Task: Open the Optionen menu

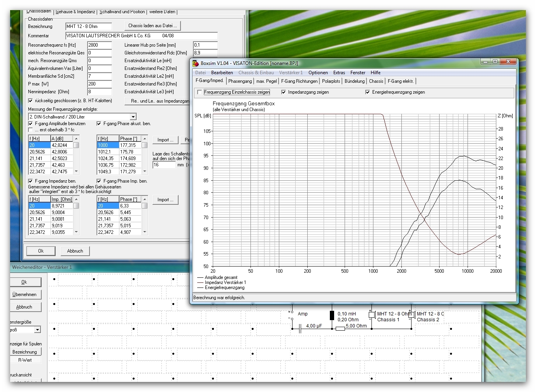Action: pos(318,73)
